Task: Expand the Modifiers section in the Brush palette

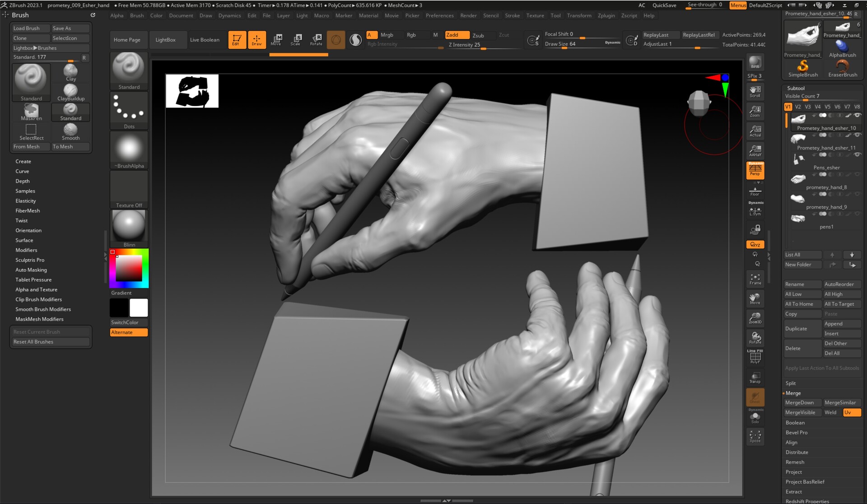Action: pos(26,250)
